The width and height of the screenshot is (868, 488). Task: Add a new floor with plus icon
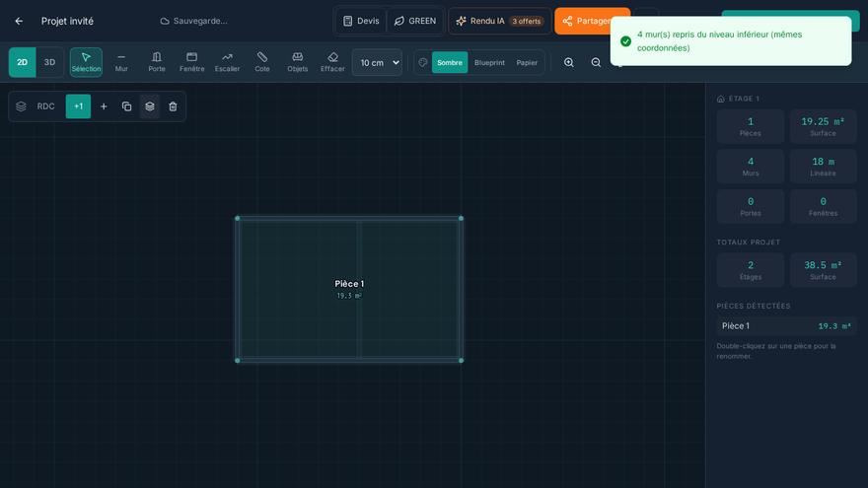point(104,106)
